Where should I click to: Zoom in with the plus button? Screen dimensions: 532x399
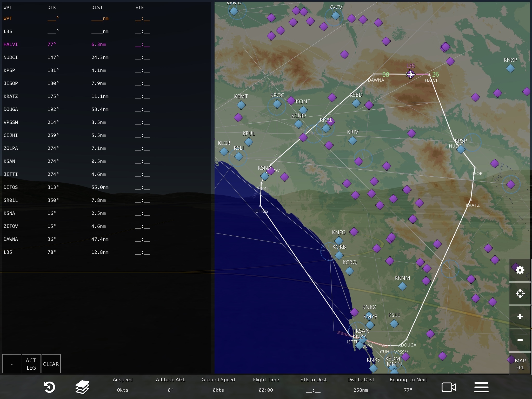(520, 317)
